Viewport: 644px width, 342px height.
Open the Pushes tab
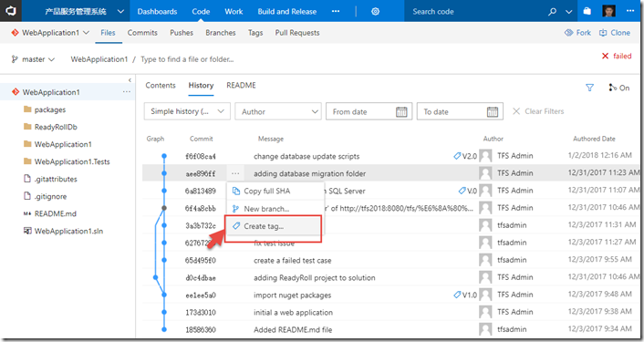182,33
